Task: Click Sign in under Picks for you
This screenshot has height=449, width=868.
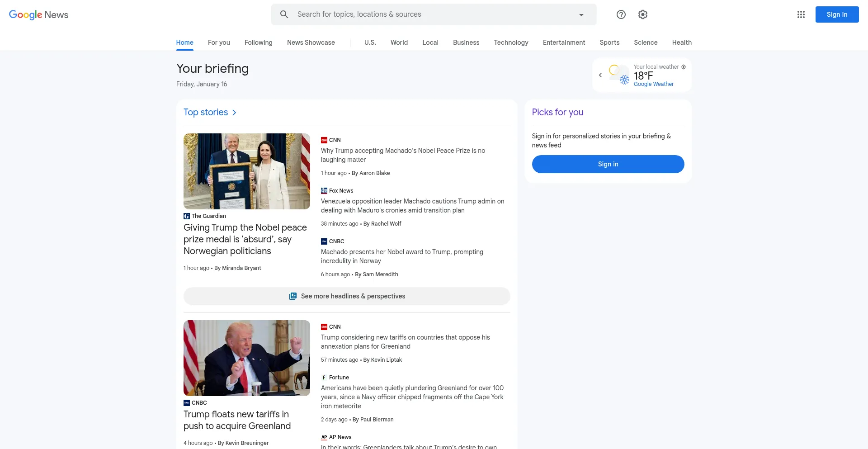Action: click(608, 164)
